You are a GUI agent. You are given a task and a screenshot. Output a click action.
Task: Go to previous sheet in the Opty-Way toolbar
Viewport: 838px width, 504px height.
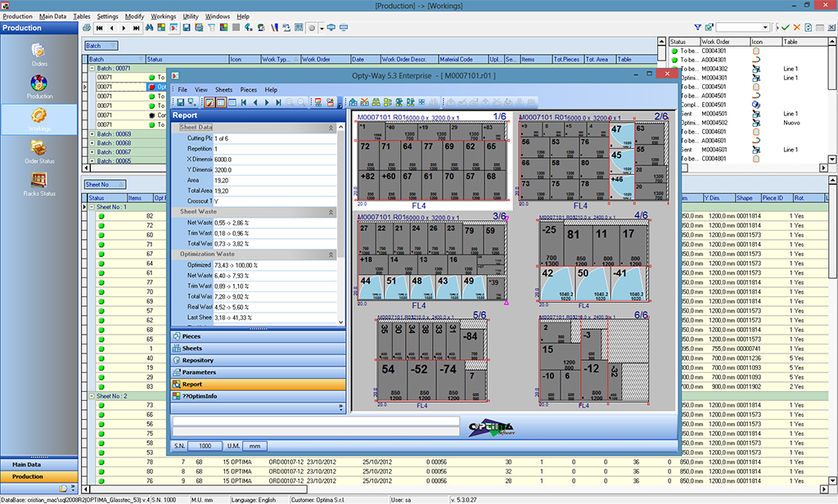[255, 102]
